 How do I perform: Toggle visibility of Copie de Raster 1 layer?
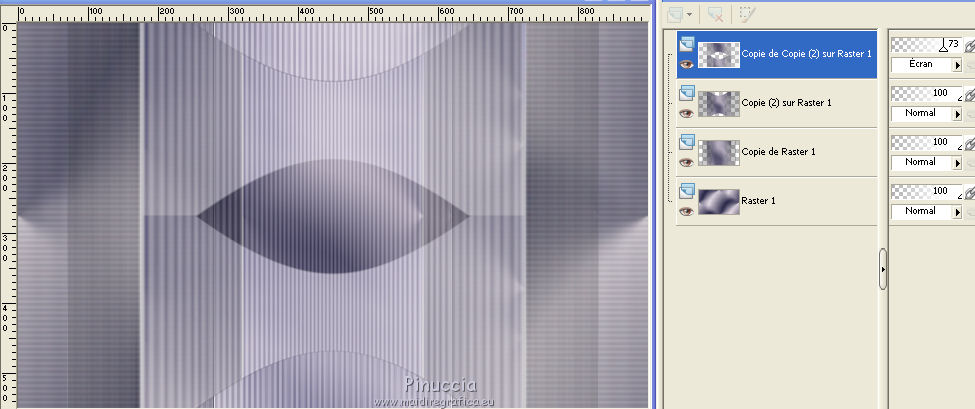(x=686, y=162)
